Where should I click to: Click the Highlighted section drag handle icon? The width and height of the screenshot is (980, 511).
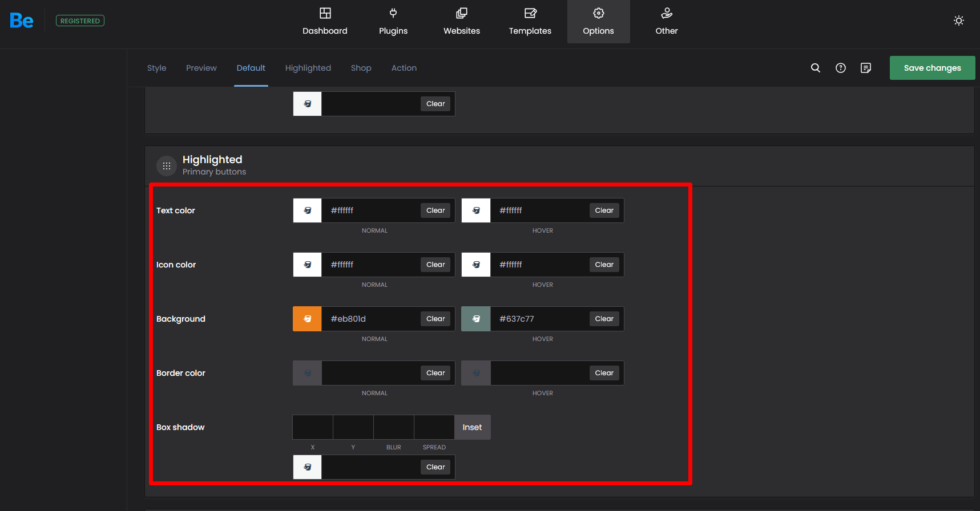[167, 166]
